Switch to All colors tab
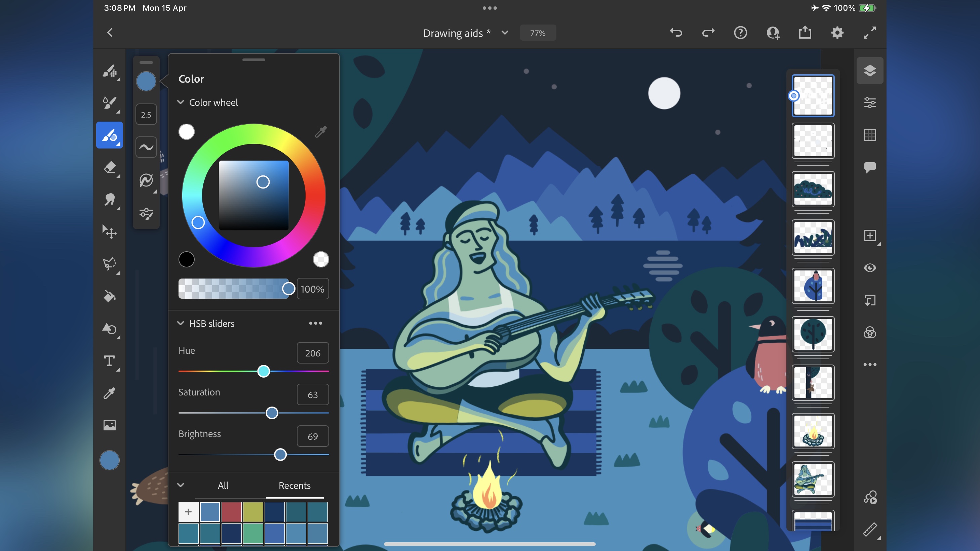This screenshot has width=980, height=551. pyautogui.click(x=223, y=485)
